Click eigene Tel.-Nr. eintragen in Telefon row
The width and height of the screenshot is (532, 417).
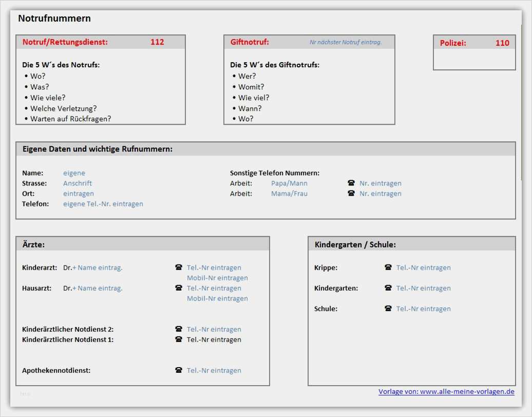tap(102, 204)
